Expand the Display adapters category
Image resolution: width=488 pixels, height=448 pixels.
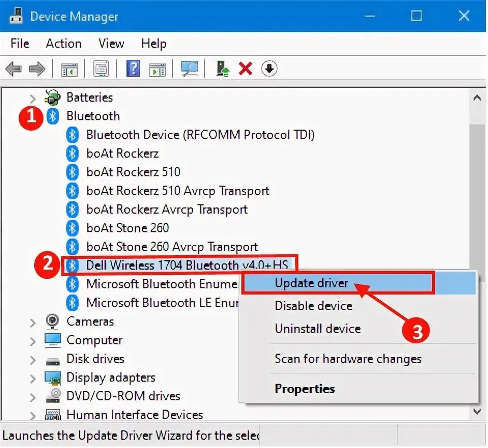click(x=33, y=379)
